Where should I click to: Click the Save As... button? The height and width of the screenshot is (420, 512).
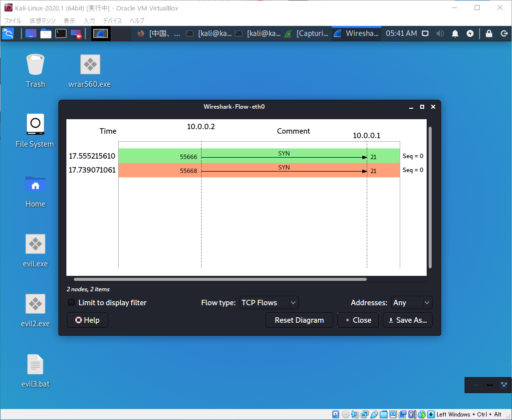[x=408, y=320]
